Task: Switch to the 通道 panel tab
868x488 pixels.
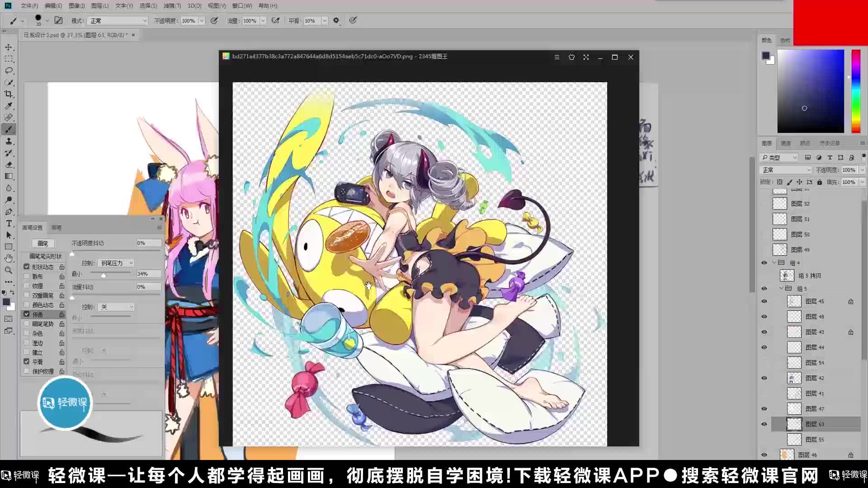Action: point(785,143)
